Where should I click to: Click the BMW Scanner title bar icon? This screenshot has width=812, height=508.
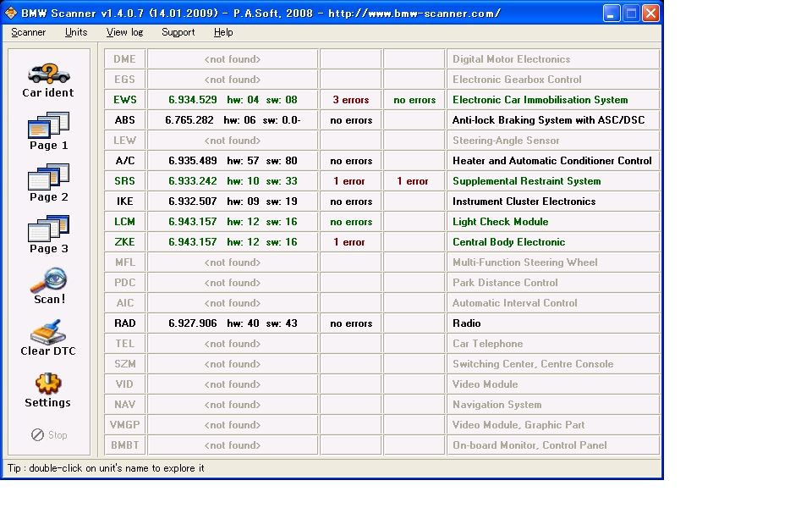pyautogui.click(x=11, y=13)
